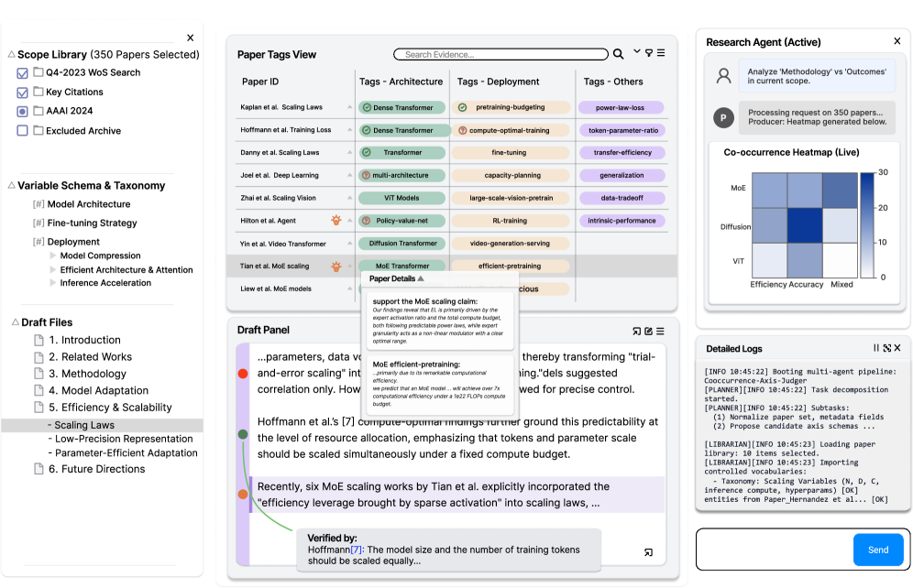This screenshot has height=588, width=913.
Task: Click the Send button
Action: 877,550
